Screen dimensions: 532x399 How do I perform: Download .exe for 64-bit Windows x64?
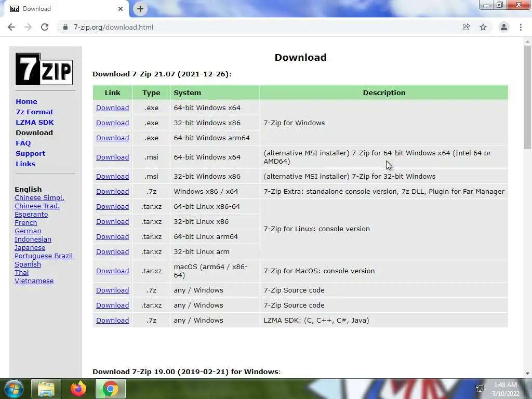click(x=112, y=108)
